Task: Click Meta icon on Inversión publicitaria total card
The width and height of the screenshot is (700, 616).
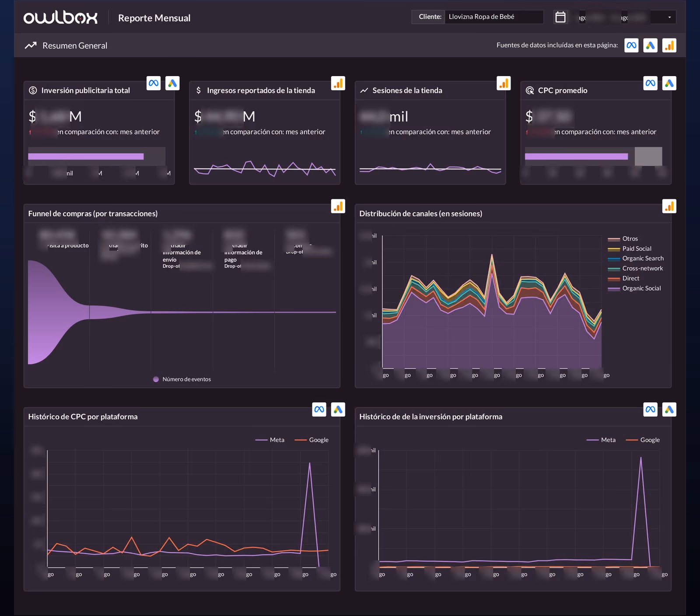Action: [154, 83]
